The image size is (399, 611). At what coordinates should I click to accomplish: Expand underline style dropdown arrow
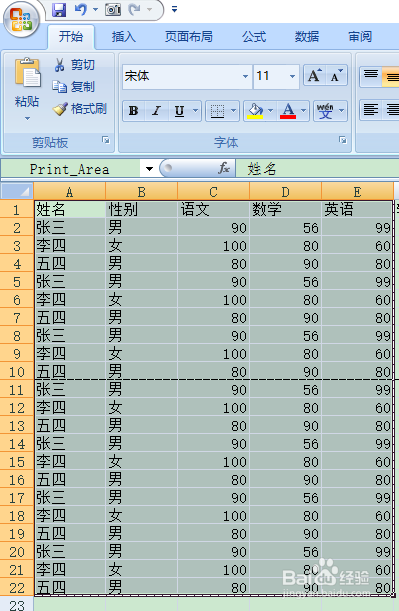[x=196, y=111]
